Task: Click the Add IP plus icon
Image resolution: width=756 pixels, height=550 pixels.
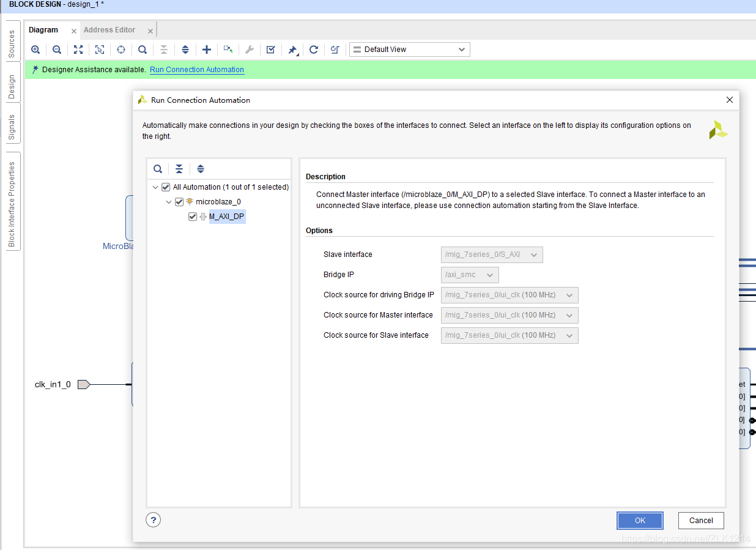Action: click(207, 50)
